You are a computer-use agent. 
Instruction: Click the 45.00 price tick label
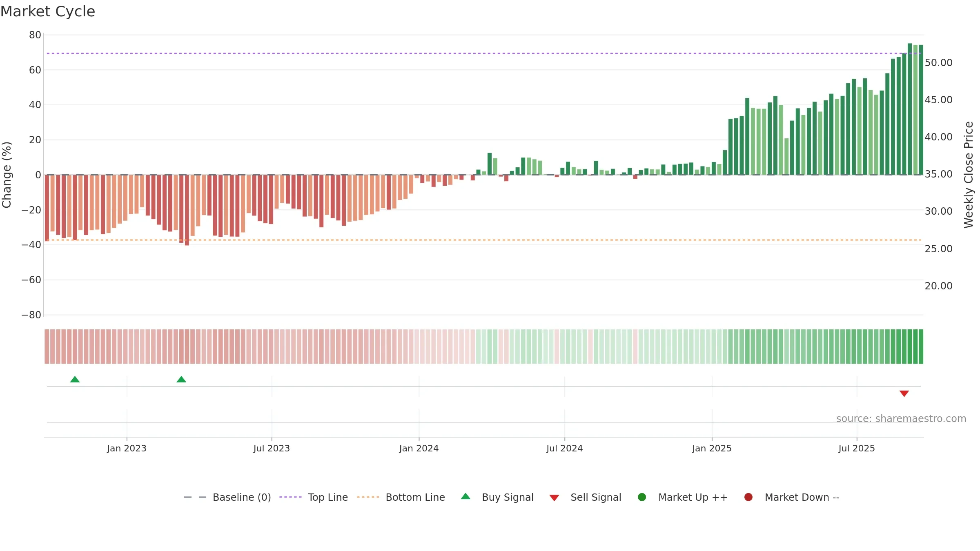click(939, 100)
